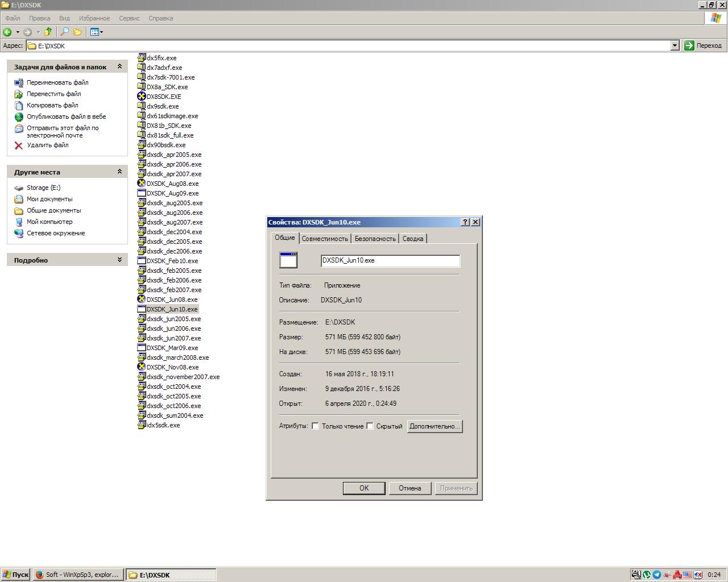Open the Edit (Правка) menu

40,18
